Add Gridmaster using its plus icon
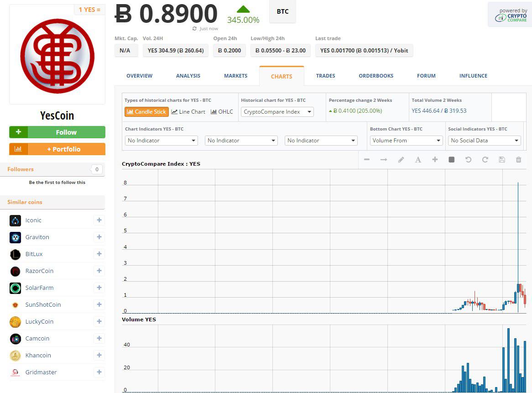 tap(99, 372)
